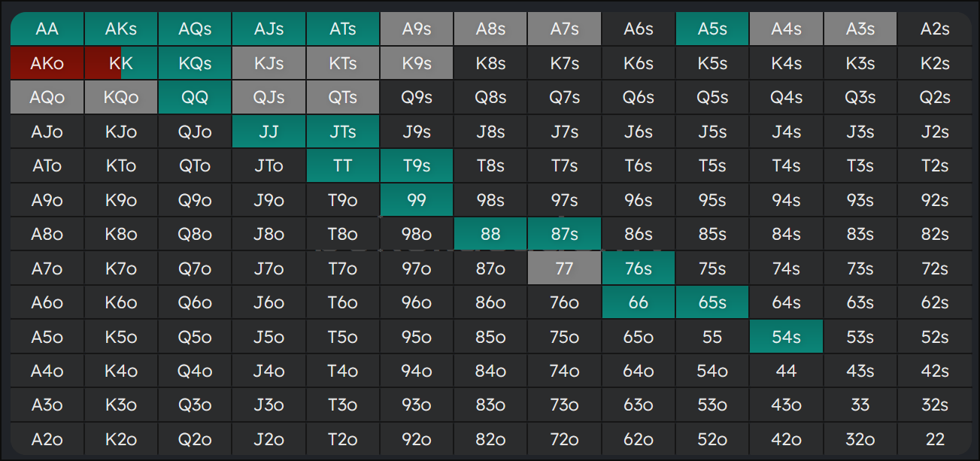
Task: Click the red AKo hand cell
Action: tap(47, 64)
